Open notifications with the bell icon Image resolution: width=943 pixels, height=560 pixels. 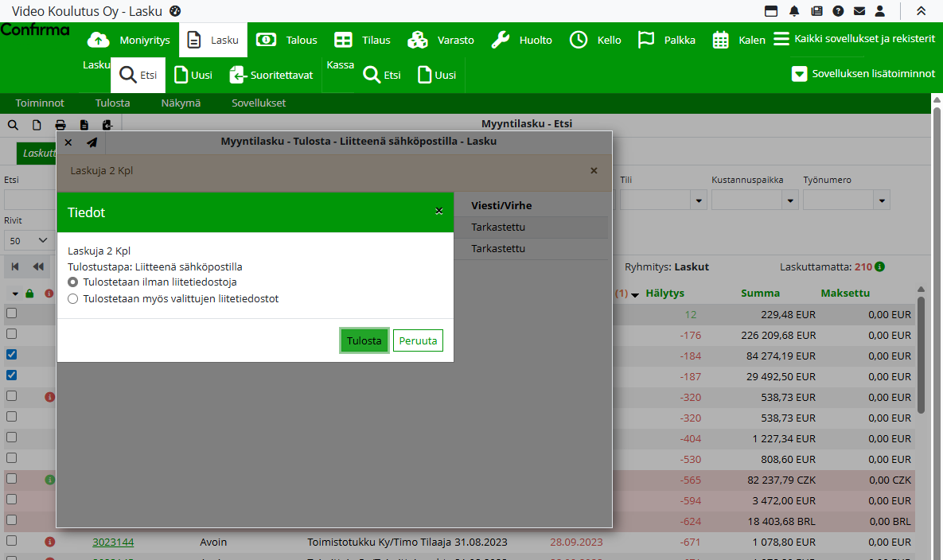794,11
